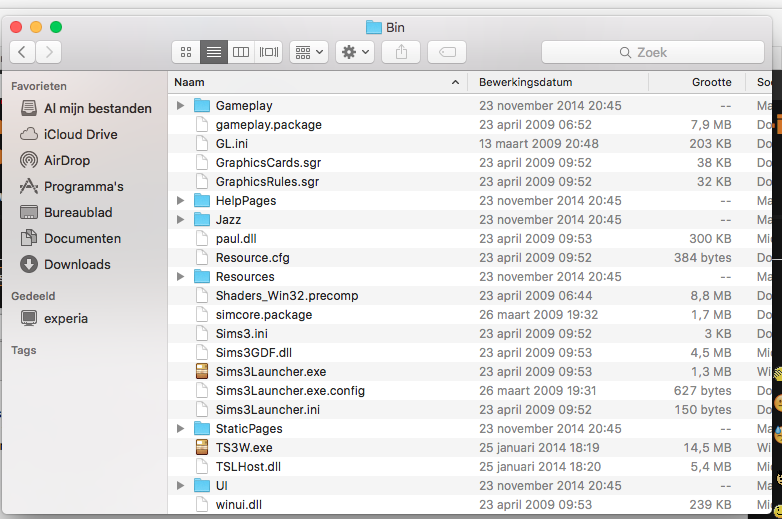This screenshot has height=519, width=782.
Task: Click the Bin folder title icon
Action: (x=374, y=27)
